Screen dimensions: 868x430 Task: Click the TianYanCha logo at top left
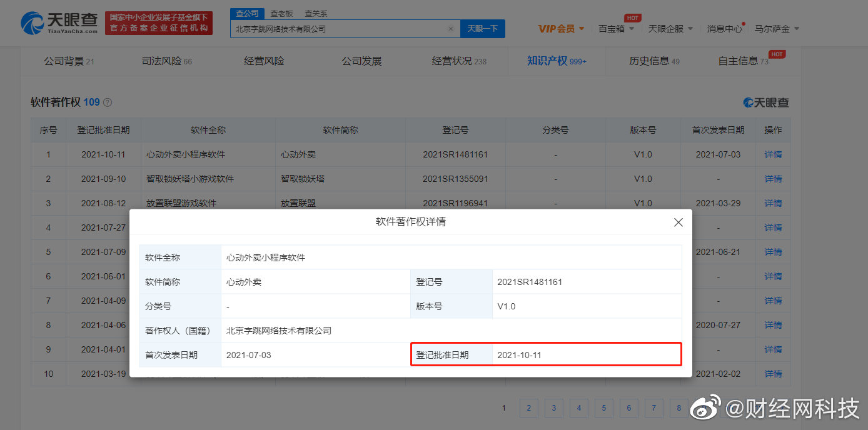pyautogui.click(x=59, y=24)
